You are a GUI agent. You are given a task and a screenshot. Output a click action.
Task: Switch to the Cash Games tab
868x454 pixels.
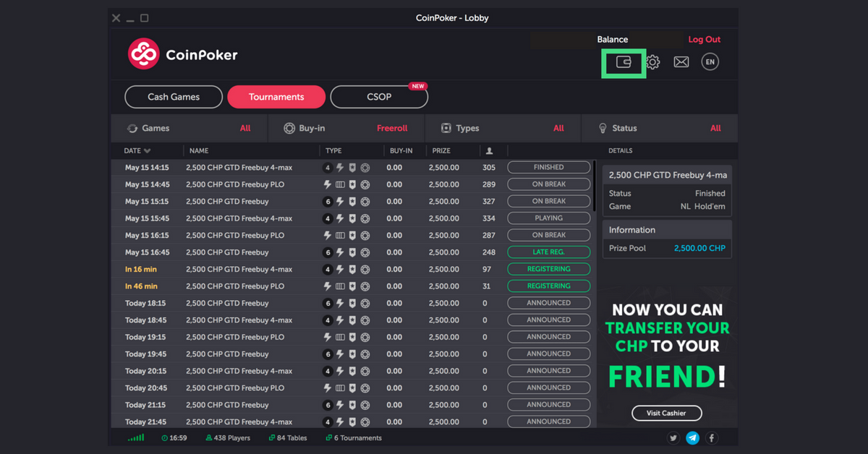(174, 97)
